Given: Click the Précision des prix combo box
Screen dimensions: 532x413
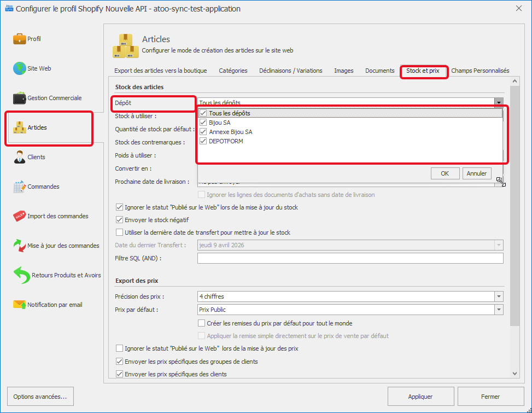Looking at the screenshot, I should coord(350,296).
